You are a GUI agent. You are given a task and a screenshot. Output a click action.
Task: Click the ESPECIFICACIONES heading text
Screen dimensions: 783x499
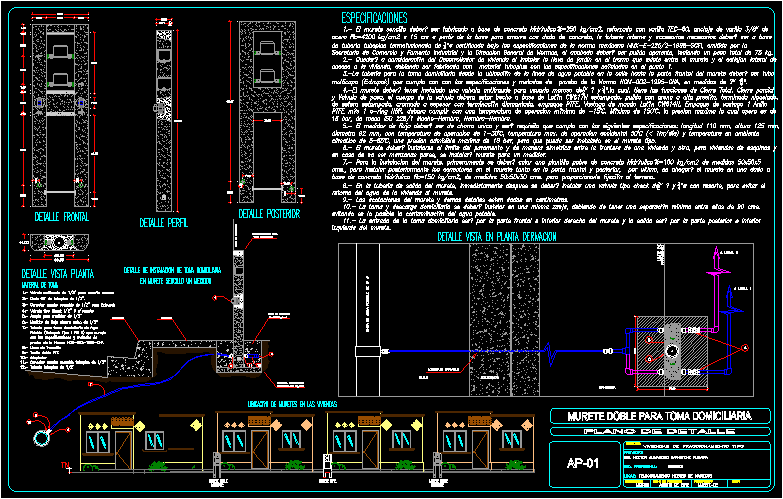click(x=375, y=18)
